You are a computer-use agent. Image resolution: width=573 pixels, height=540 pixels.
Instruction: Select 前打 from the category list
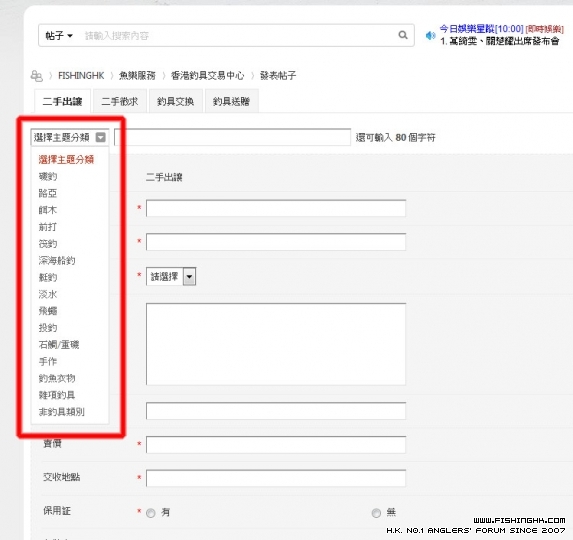48,227
